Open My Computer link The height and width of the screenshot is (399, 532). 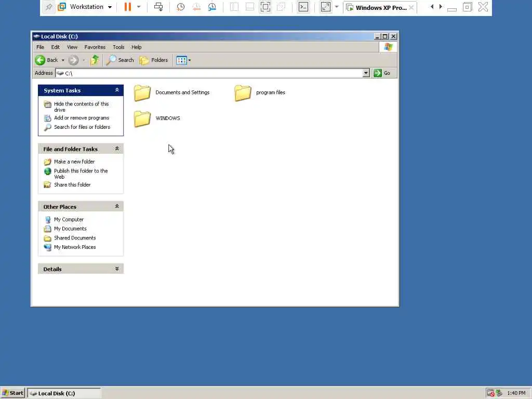tap(69, 220)
